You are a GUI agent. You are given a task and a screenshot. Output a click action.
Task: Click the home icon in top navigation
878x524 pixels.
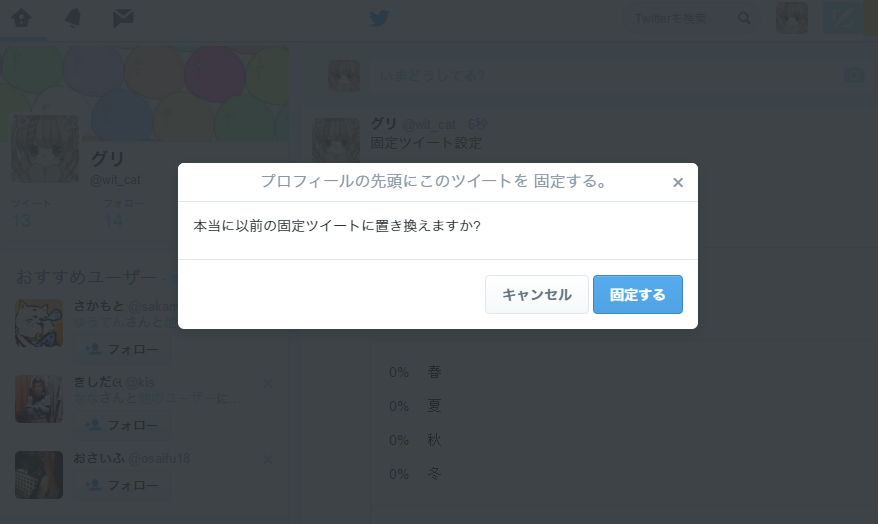click(x=21, y=18)
